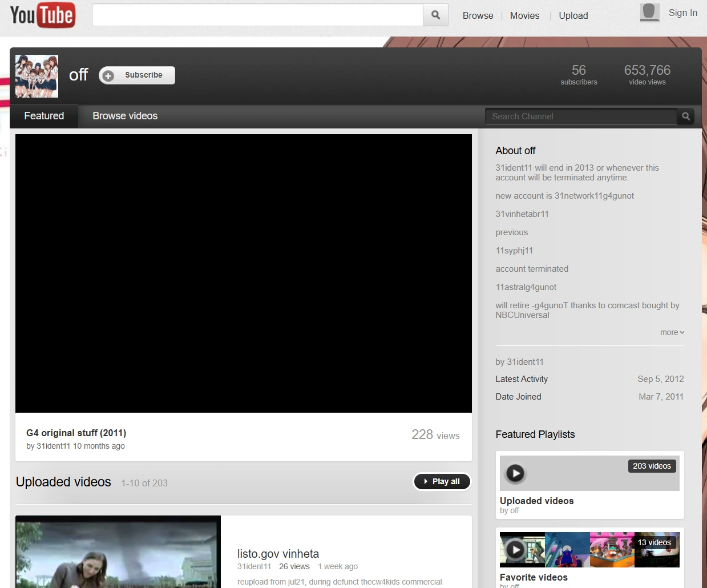Click the YouTube logo
The image size is (707, 588).
[x=43, y=15]
